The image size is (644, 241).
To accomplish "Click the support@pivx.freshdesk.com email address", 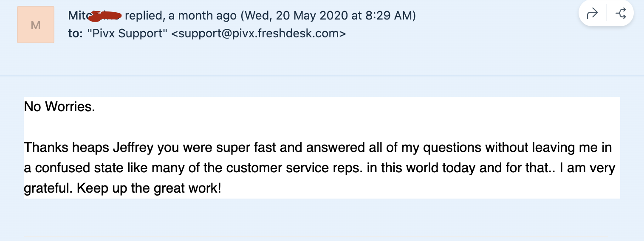I will point(259,34).
